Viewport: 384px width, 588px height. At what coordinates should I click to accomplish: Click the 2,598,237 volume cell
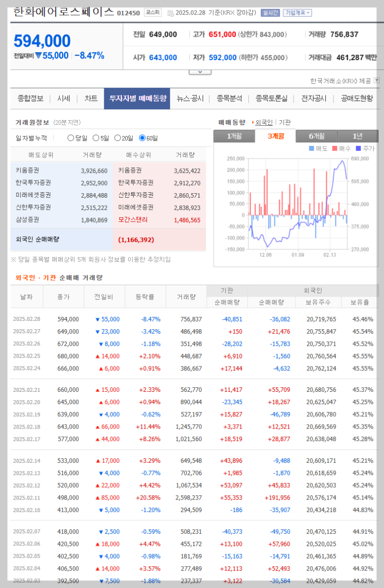189,498
